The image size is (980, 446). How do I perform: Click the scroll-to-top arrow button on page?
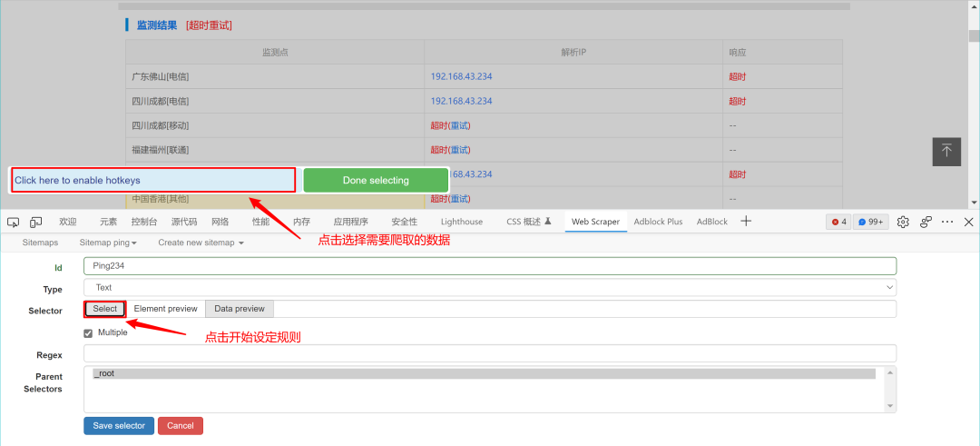[x=946, y=152]
